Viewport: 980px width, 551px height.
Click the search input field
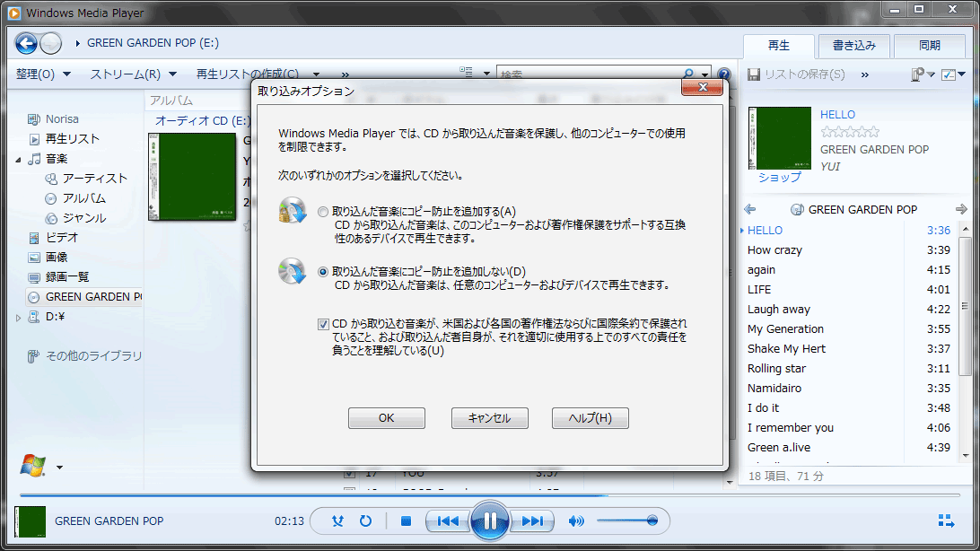point(590,74)
